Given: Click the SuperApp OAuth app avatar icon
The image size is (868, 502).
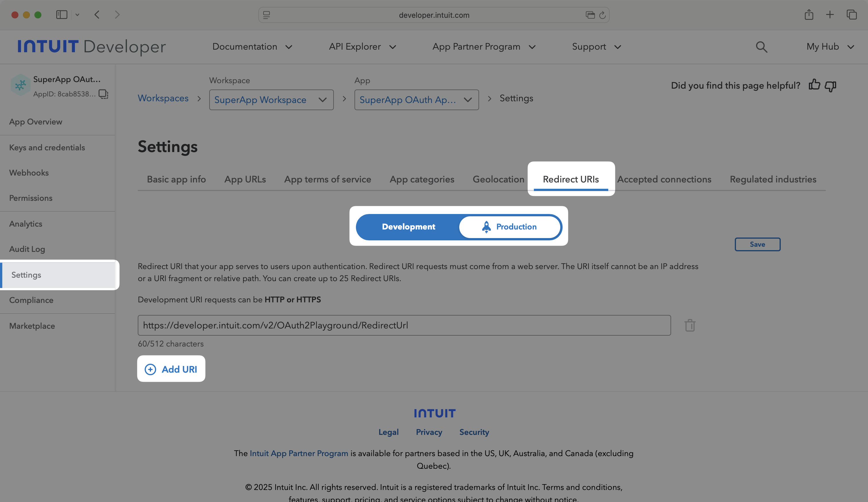Looking at the screenshot, I should click(x=20, y=85).
